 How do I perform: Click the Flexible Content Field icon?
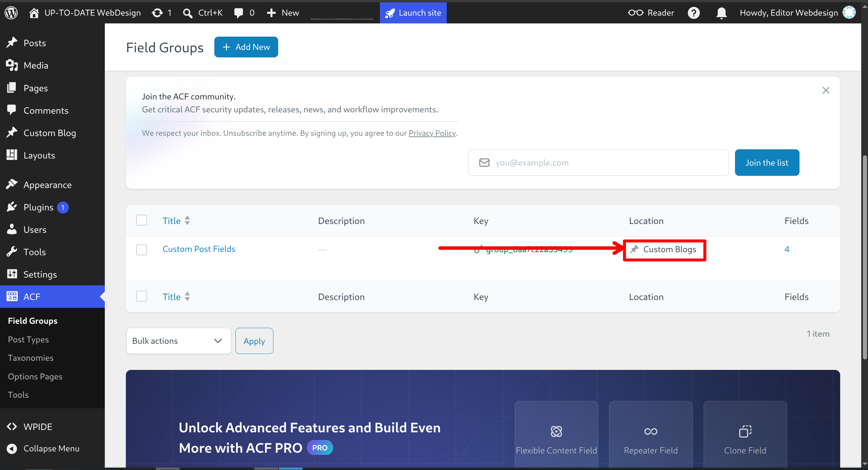[x=556, y=431]
